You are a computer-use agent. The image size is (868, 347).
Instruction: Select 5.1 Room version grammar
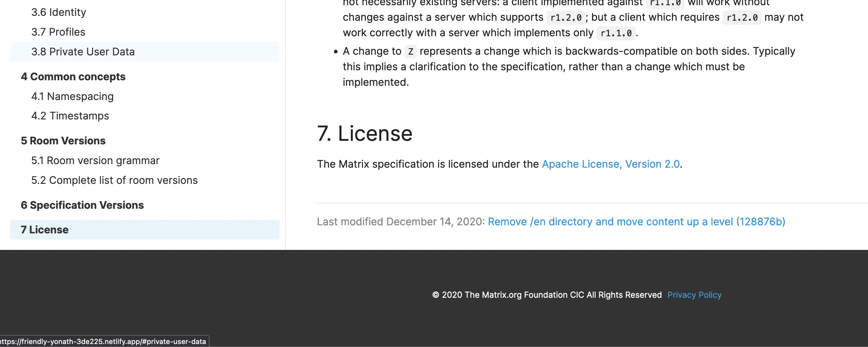pyautogui.click(x=95, y=160)
